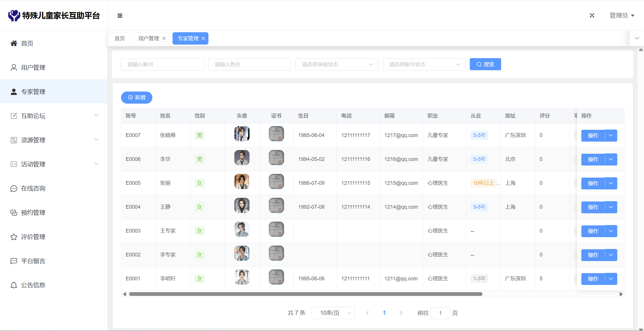The width and height of the screenshot is (644, 331).
Task: Switch to the 首页 tab
Action: click(120, 39)
